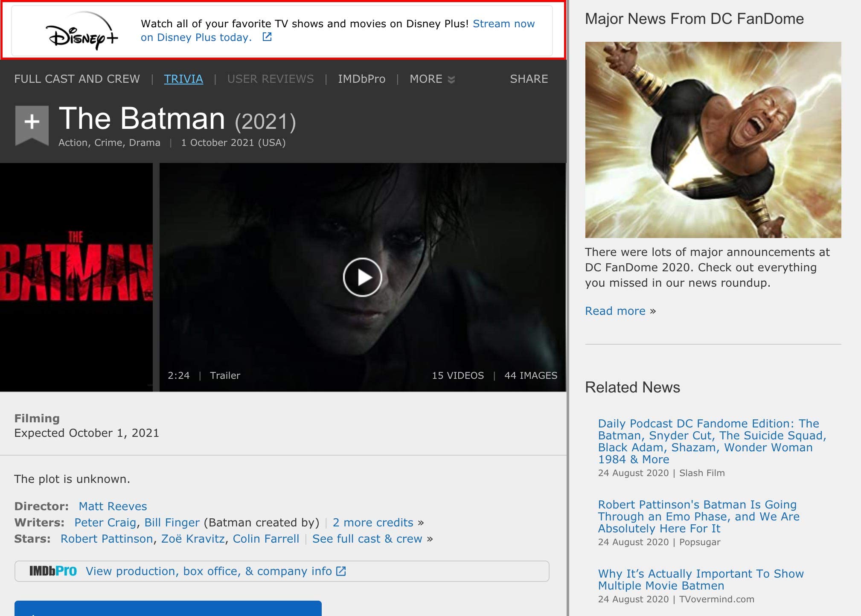Click The Batman poster thumbnail
The width and height of the screenshot is (861, 616).
point(76,276)
